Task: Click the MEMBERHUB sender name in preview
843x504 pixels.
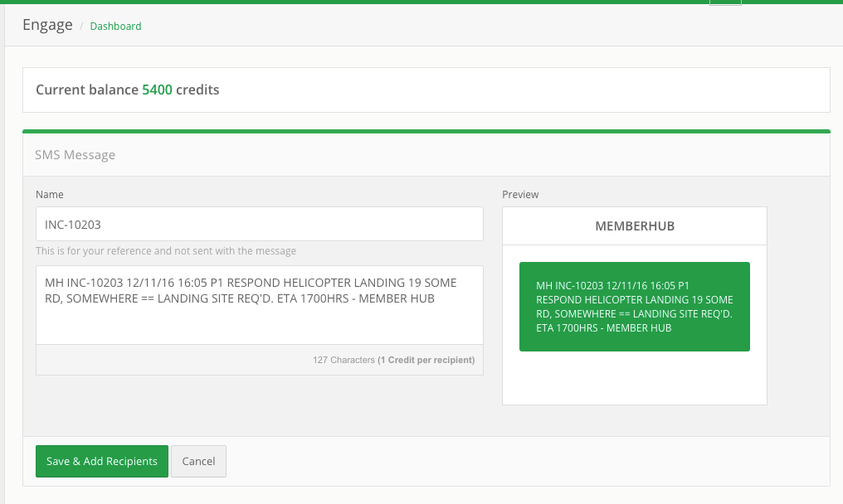Action: (635, 226)
